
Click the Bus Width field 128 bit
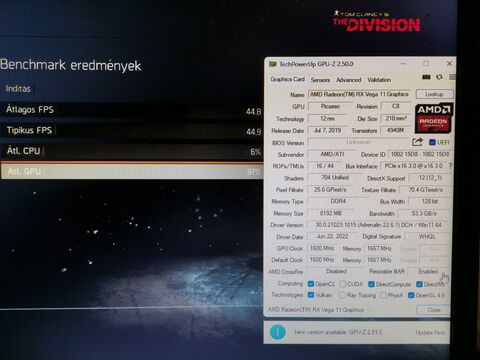tap(430, 202)
